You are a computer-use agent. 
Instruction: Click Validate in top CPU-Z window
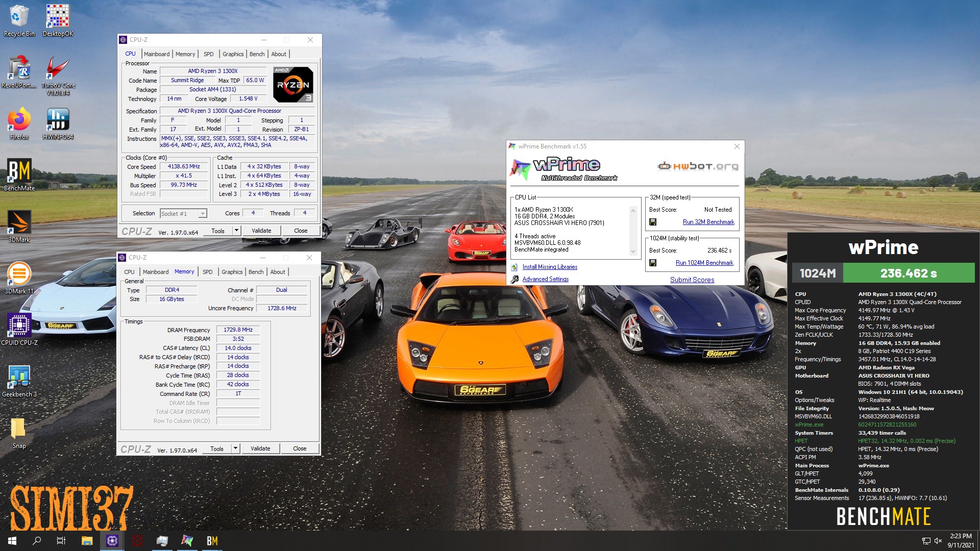click(261, 231)
